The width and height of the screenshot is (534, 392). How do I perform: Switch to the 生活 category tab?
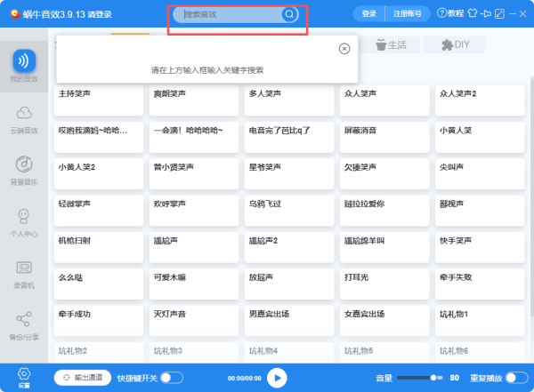[391, 45]
